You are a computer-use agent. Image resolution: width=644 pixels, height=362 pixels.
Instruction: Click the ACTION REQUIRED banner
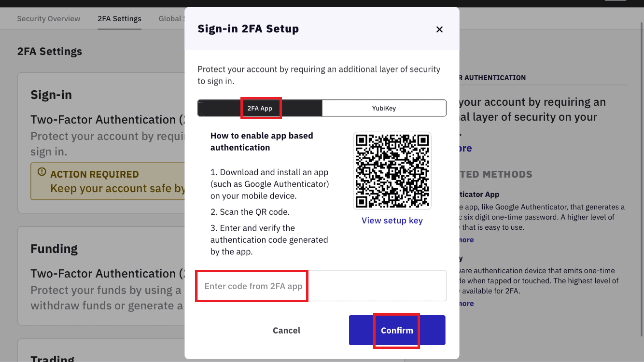[x=108, y=181]
